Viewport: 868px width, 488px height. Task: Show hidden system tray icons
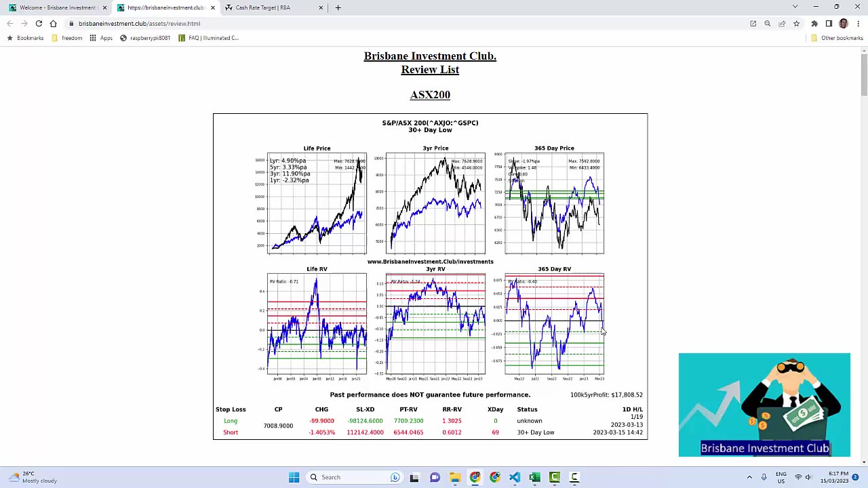pyautogui.click(x=749, y=477)
